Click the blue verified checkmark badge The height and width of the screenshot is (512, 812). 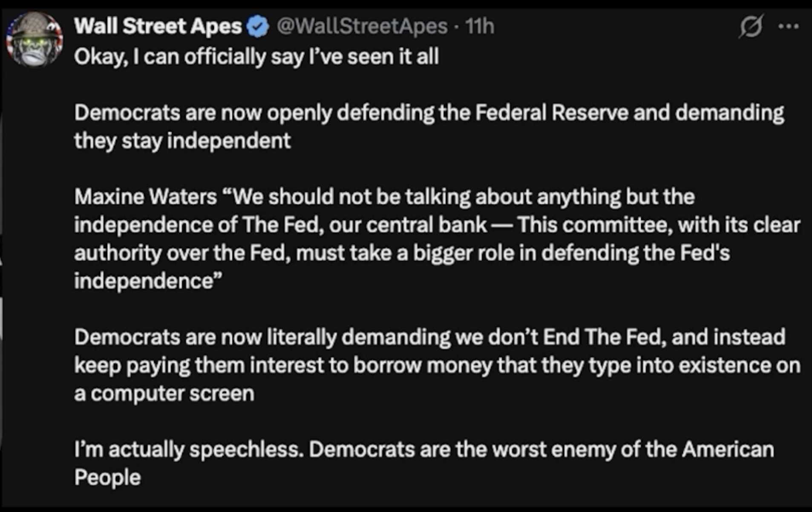pos(258,27)
